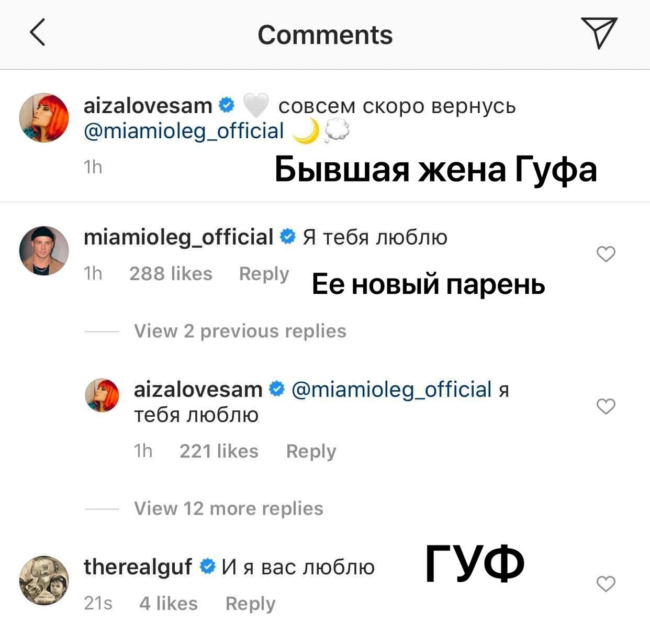Open therealguf's avatar
Viewport: 650px width, 644px height.
point(44,581)
